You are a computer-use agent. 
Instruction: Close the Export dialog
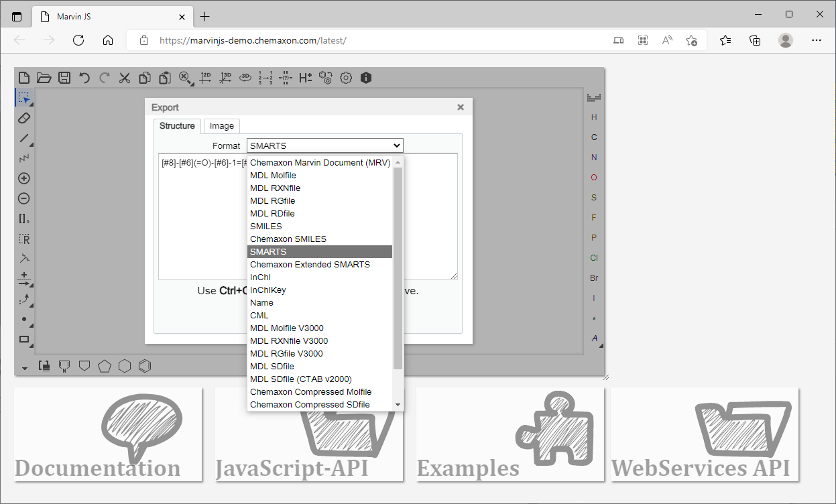click(x=461, y=107)
